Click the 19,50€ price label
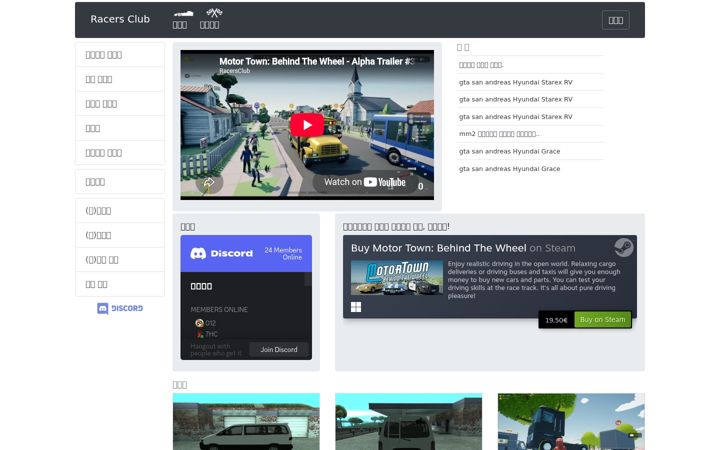 point(556,320)
